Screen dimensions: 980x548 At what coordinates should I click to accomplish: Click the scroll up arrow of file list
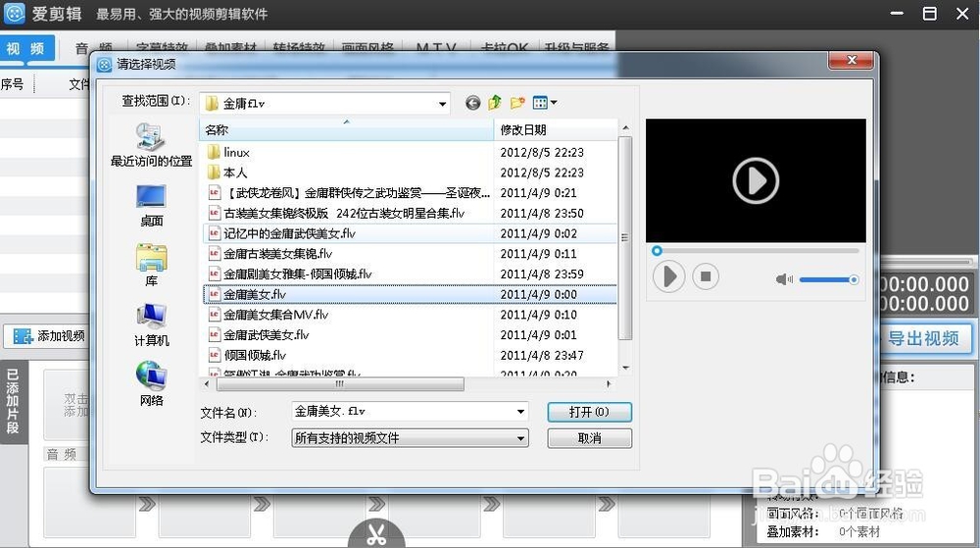625,127
